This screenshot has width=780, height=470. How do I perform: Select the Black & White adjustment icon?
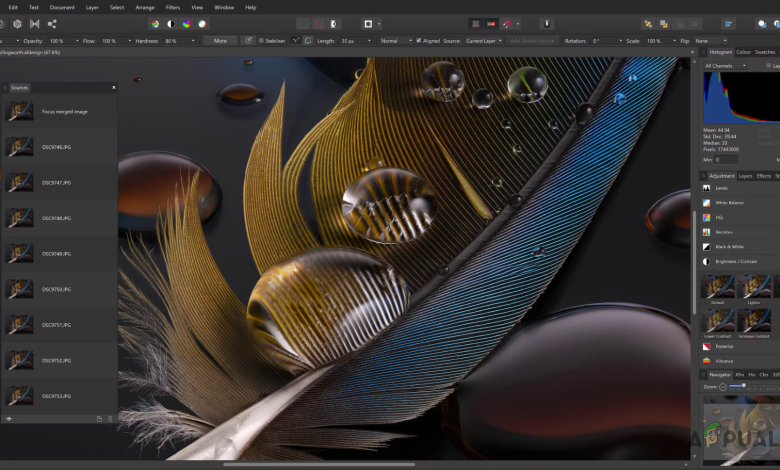707,246
